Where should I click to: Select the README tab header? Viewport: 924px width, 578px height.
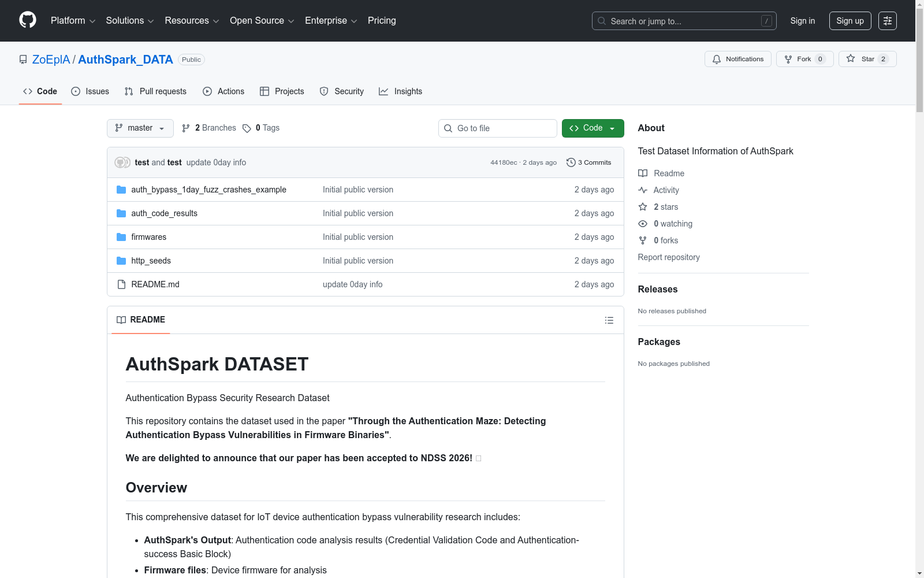coord(141,320)
